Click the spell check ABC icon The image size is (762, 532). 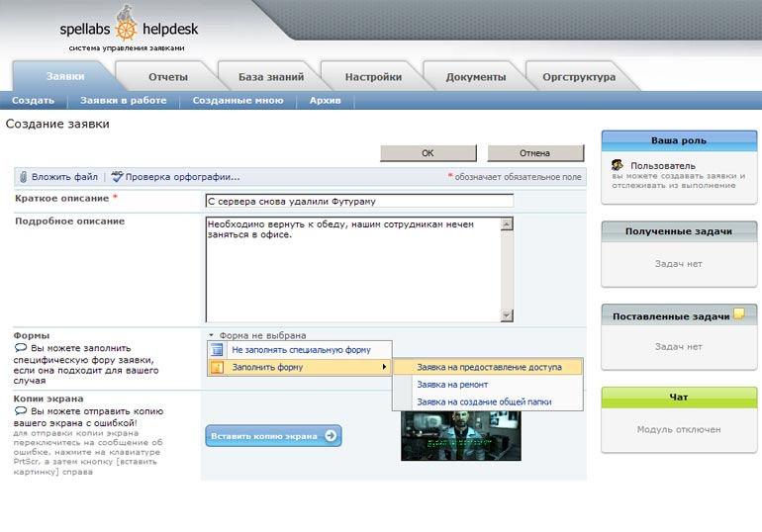pyautogui.click(x=117, y=176)
